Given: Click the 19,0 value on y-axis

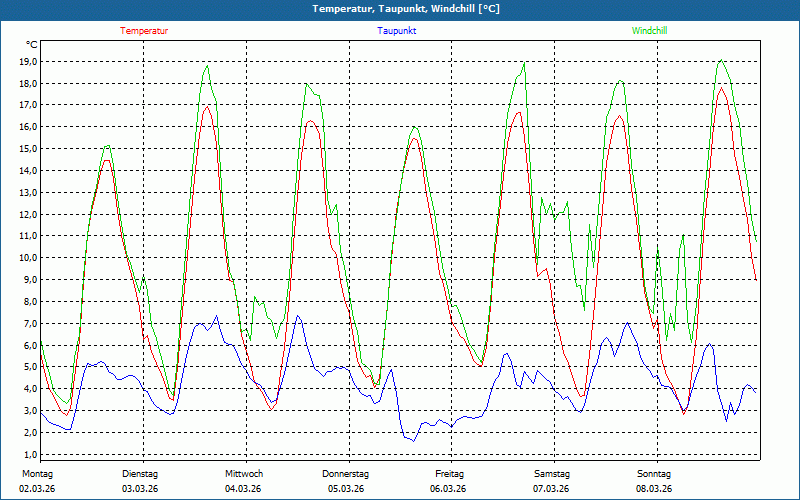Looking at the screenshot, I should (28, 61).
